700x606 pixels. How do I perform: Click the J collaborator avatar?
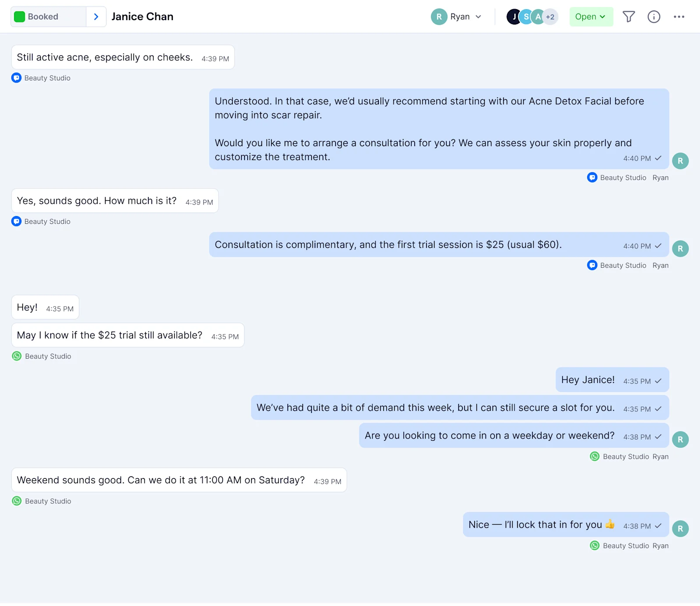tap(514, 17)
